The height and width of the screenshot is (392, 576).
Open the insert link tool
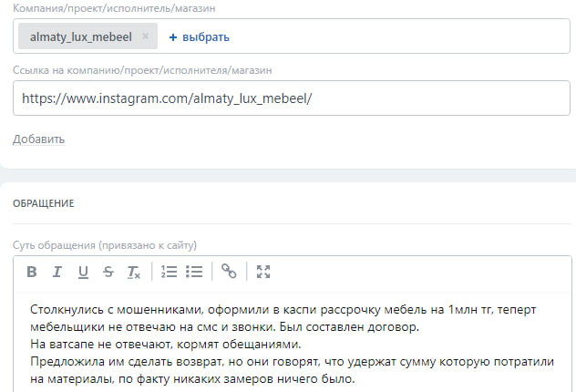[x=229, y=272]
